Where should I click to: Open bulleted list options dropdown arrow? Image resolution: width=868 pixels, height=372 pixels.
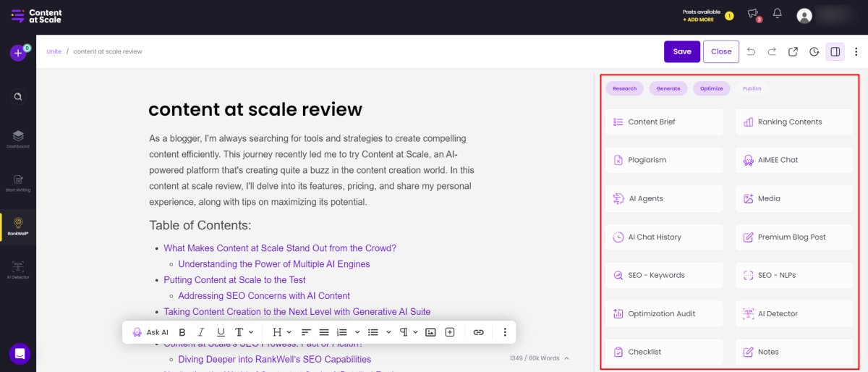click(x=388, y=332)
